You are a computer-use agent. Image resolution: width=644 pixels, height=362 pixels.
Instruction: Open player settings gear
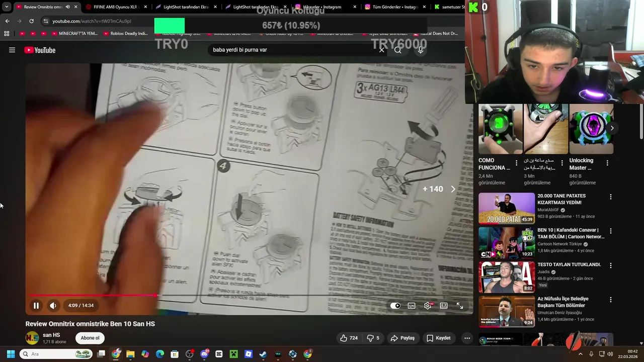428,306
